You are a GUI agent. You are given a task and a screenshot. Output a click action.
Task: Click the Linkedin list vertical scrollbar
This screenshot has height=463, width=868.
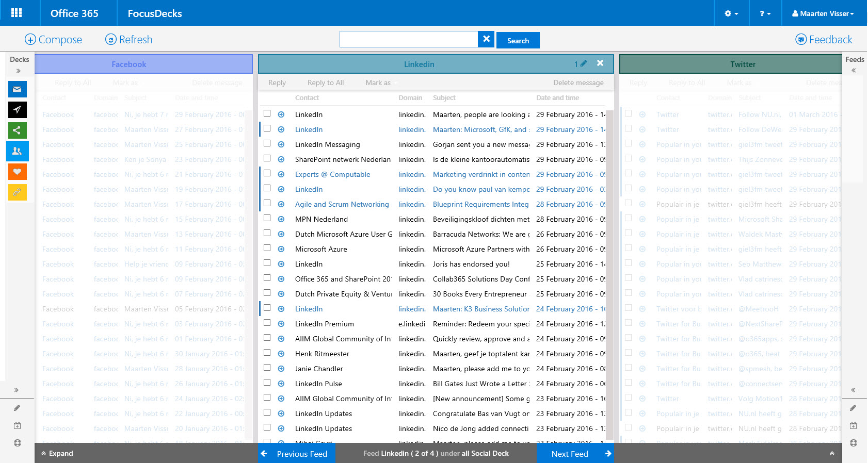(609, 275)
